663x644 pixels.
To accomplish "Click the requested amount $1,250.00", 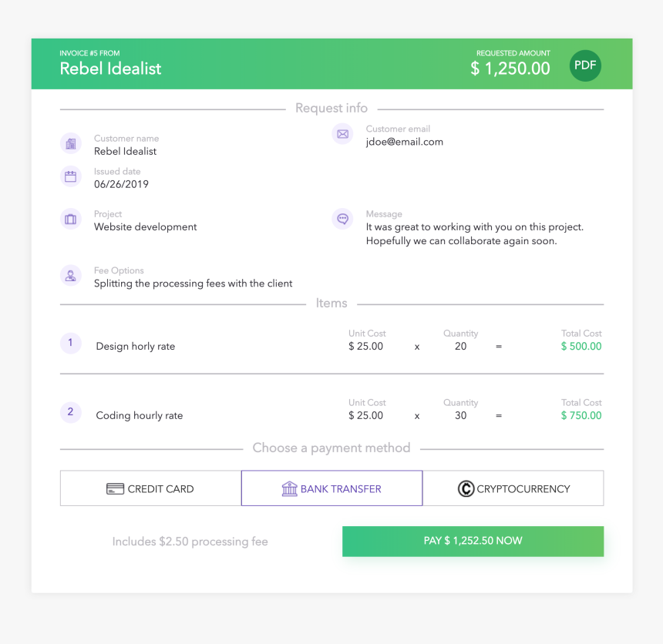I will [x=510, y=69].
